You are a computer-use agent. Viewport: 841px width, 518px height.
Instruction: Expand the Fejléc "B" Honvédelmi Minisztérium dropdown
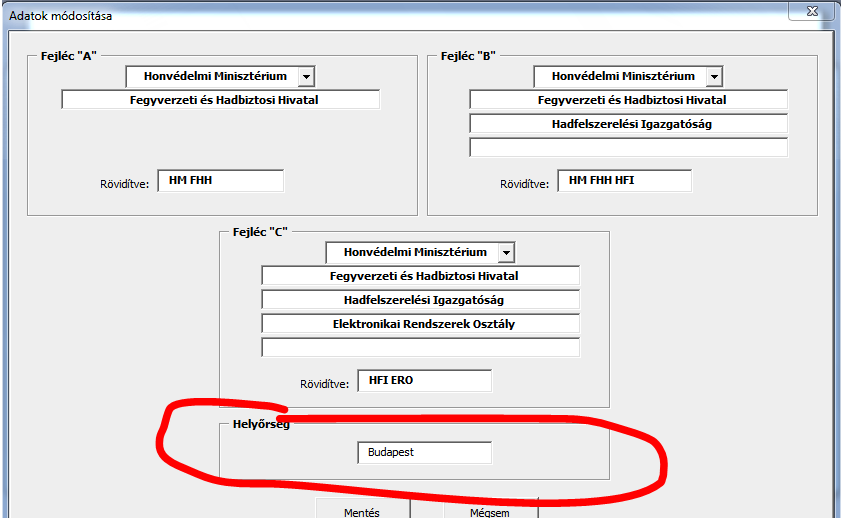click(713, 76)
